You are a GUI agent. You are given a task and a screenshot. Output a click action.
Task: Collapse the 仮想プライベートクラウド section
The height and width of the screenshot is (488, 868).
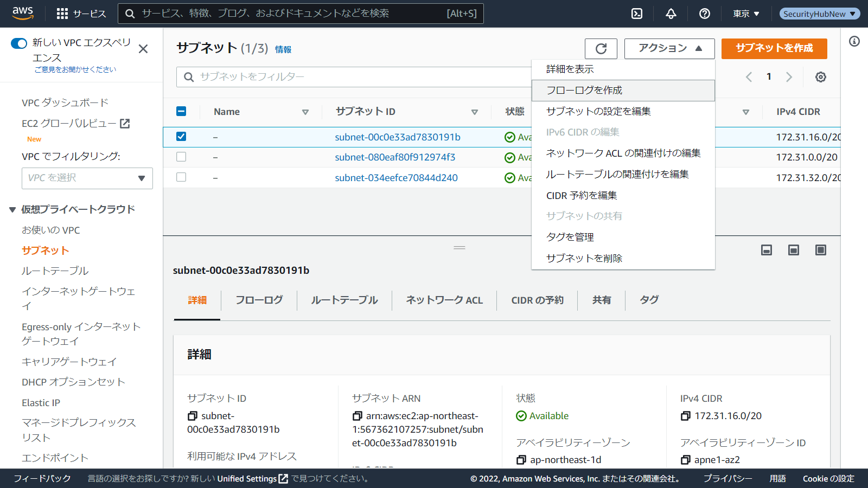tap(12, 210)
